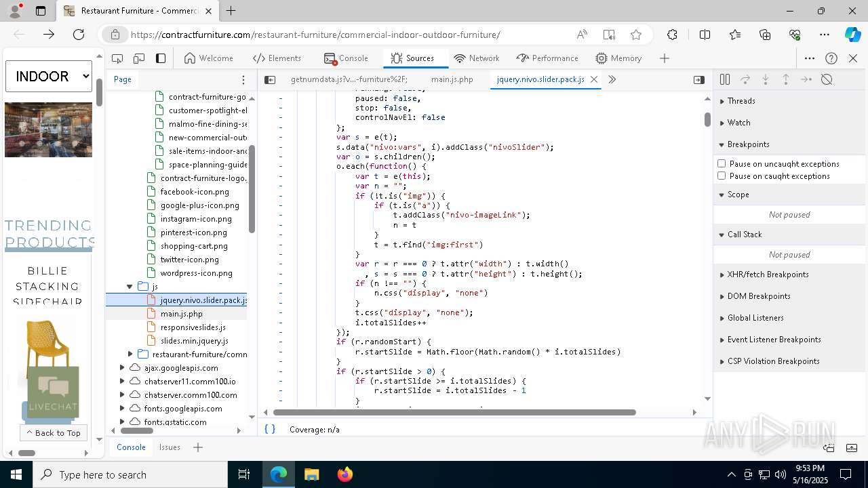
Task: Enable Pause on uncaught exceptions
Action: (x=722, y=163)
